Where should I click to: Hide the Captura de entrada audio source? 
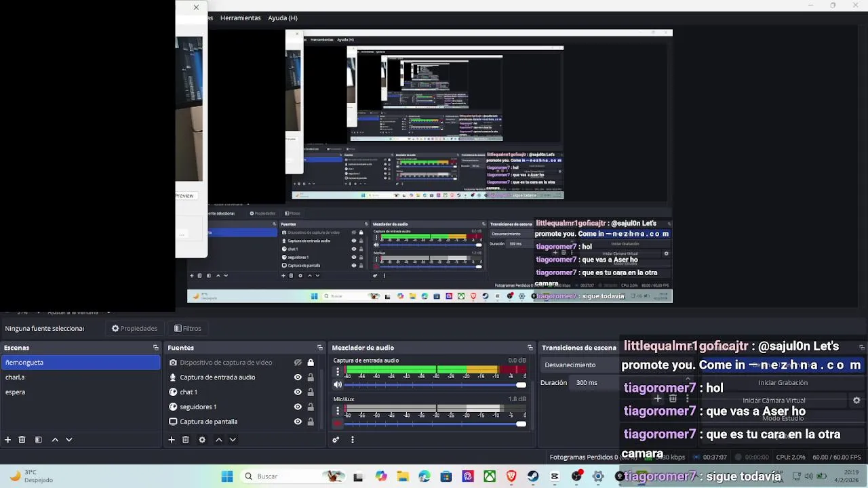click(x=298, y=378)
